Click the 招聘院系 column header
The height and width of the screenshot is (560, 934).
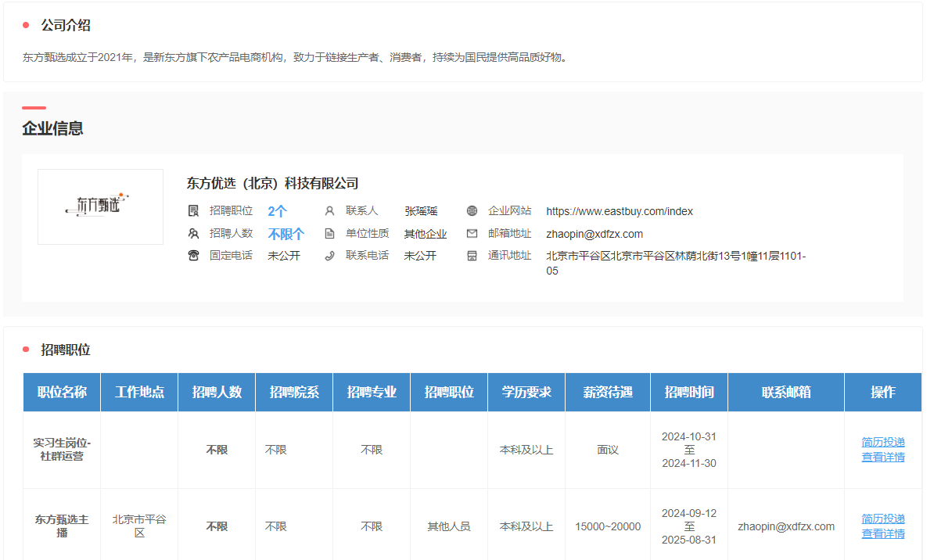point(294,392)
